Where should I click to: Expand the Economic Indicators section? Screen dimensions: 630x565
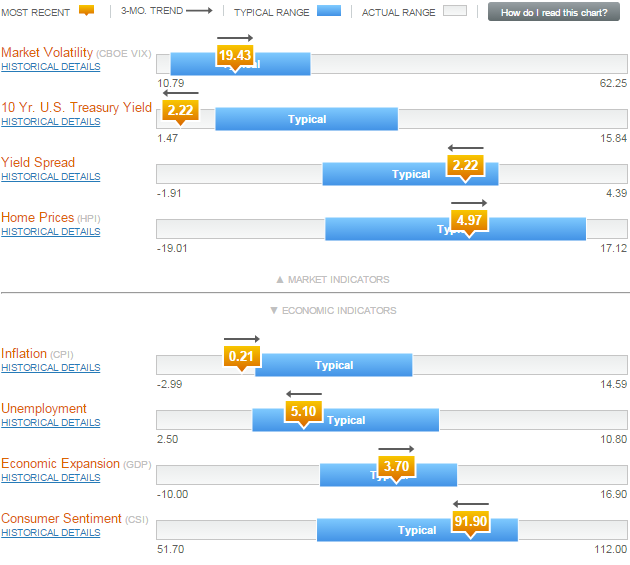point(332,310)
